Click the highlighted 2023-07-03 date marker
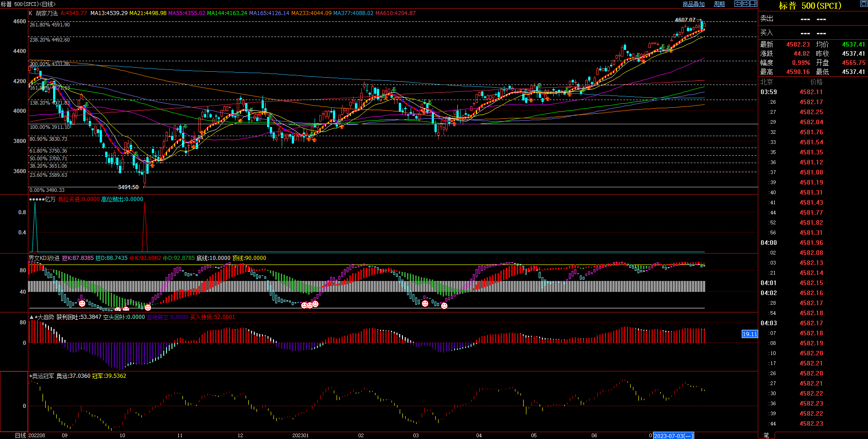The image size is (868, 439). click(x=673, y=436)
